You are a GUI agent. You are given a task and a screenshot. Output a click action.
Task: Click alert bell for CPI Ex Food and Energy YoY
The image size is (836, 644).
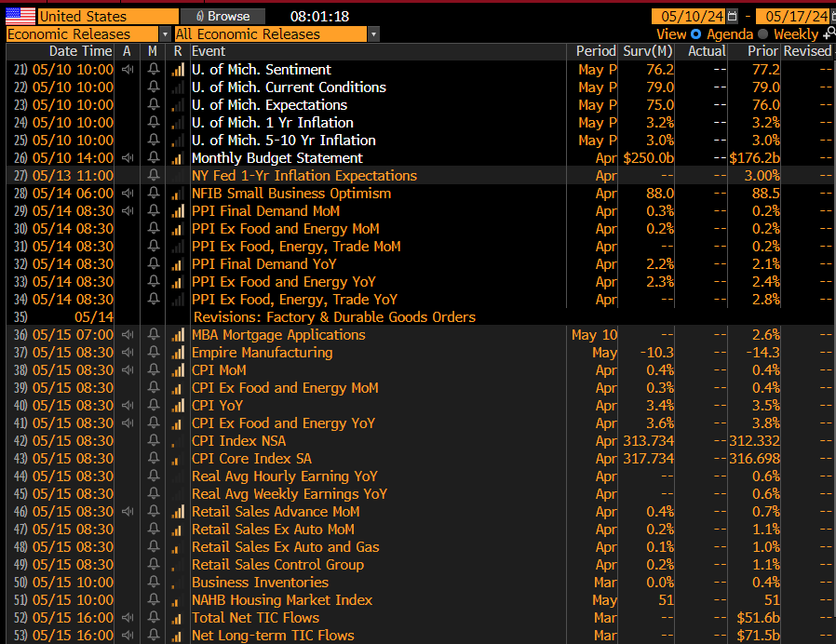pos(154,423)
